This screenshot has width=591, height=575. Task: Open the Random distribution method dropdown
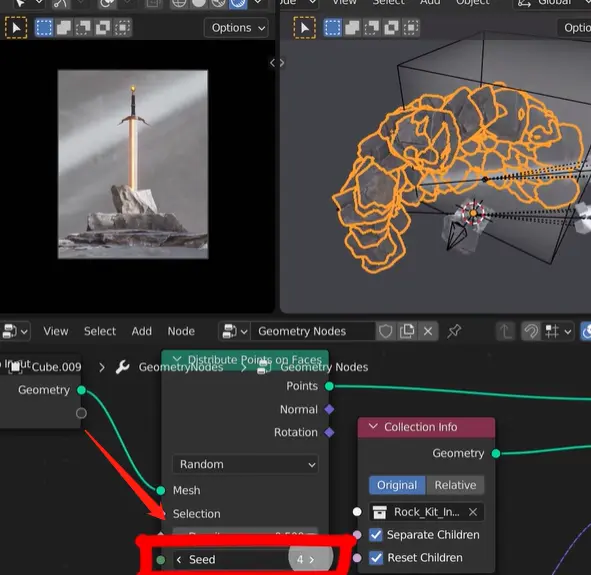(245, 464)
